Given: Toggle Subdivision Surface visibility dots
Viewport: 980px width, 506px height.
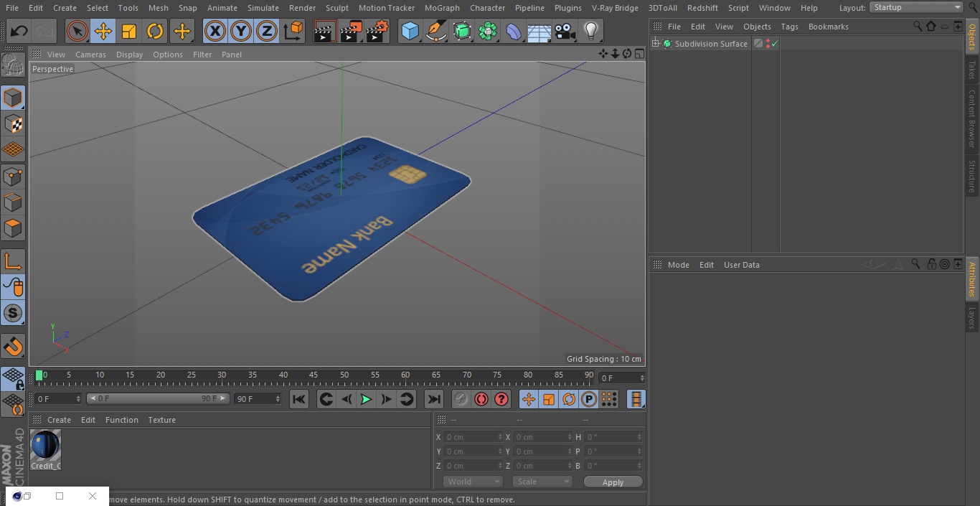Looking at the screenshot, I should click(768, 44).
